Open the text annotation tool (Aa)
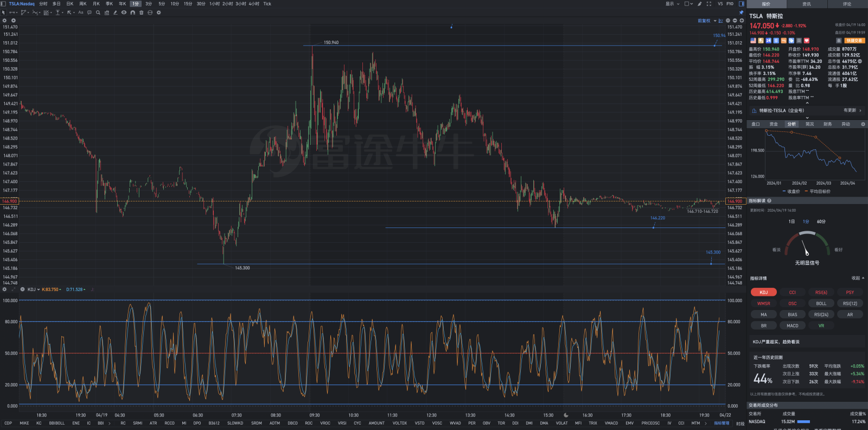Image resolution: width=868 pixels, height=430 pixels. [81, 12]
